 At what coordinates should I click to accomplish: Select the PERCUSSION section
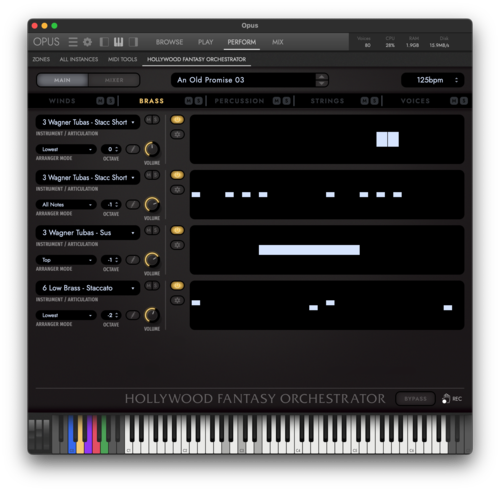(x=239, y=101)
